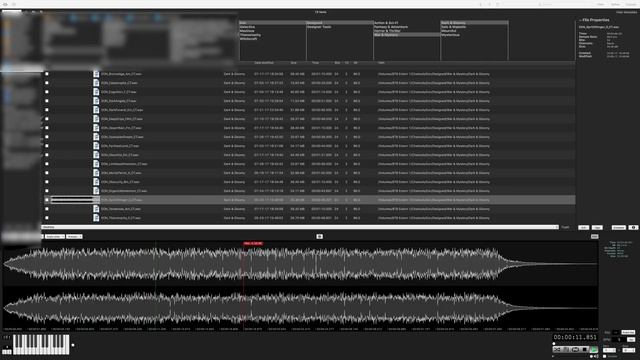Start playback with the green Play button
This screenshot has width=640, height=360.
593,350
